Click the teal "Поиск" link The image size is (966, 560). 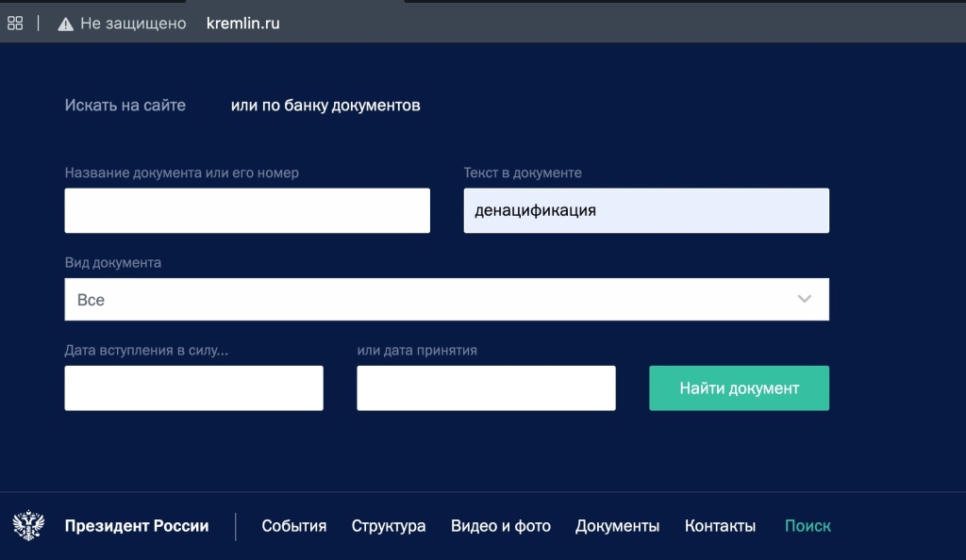807,526
